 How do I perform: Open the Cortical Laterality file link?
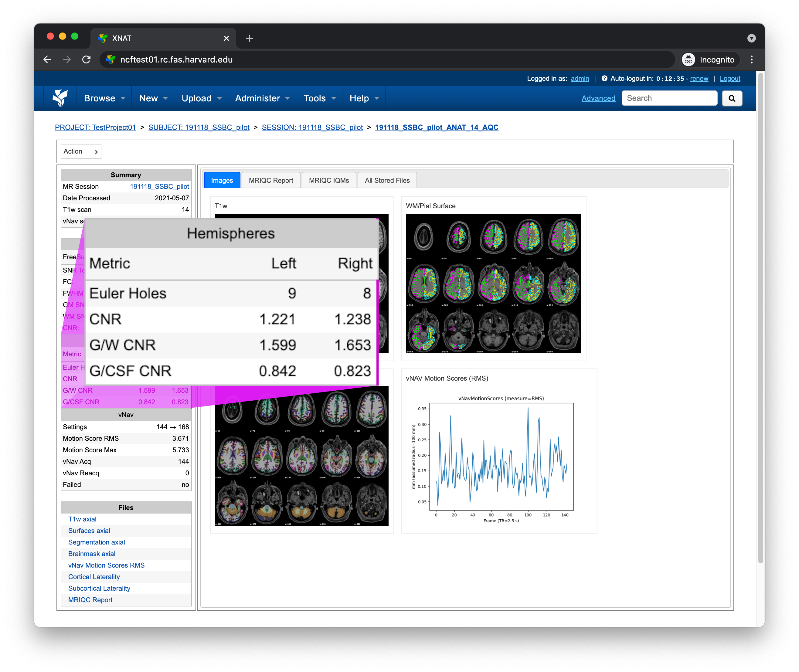pos(94,576)
